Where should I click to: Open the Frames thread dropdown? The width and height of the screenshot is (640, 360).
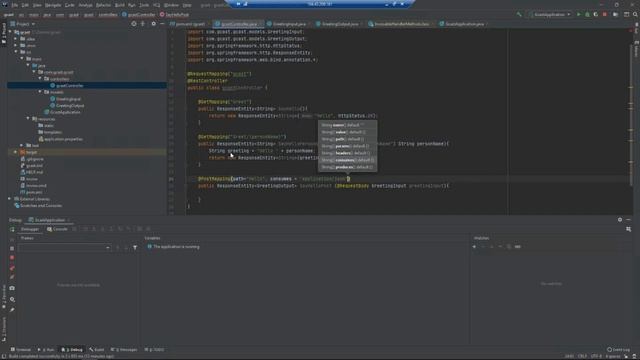coord(108,247)
